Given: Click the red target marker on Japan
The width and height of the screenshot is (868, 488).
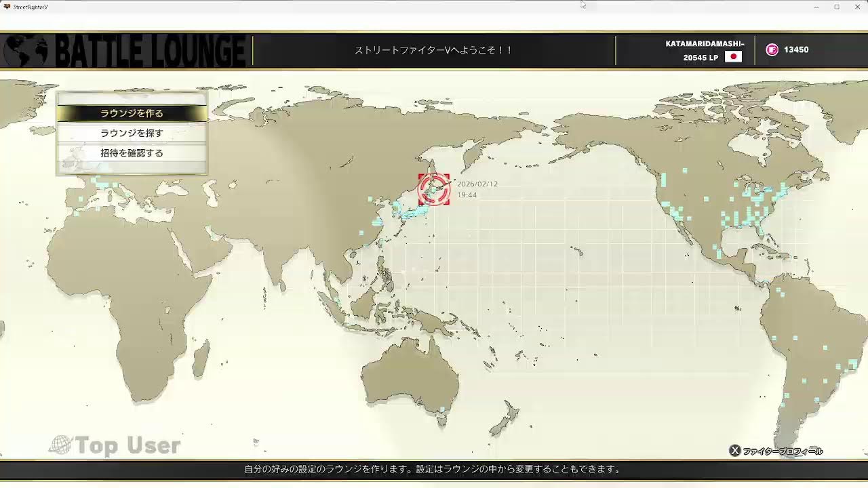Looking at the screenshot, I should pos(433,189).
